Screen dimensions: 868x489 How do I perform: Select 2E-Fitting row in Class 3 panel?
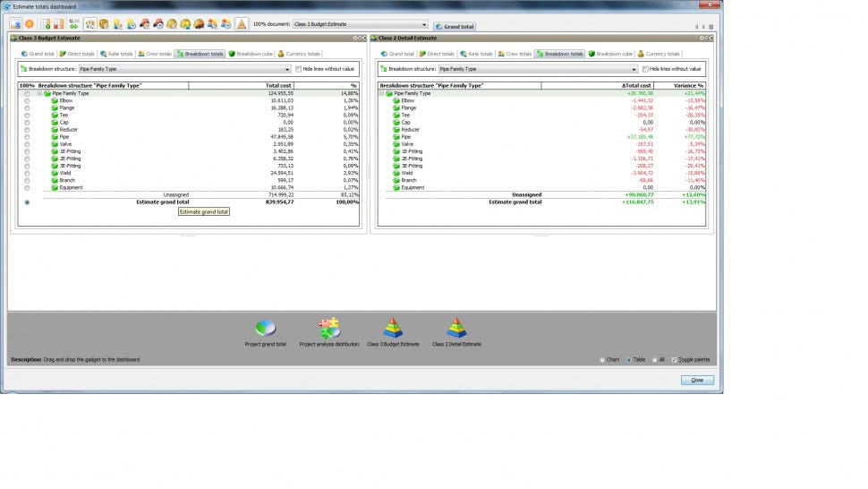pyautogui.click(x=188, y=159)
